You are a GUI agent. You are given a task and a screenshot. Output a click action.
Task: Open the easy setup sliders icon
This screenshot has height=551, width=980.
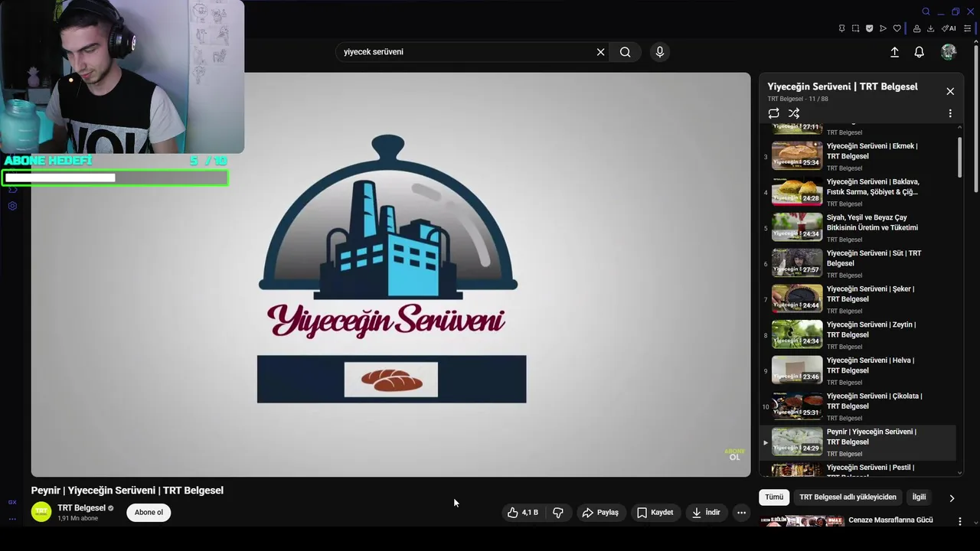click(x=967, y=28)
